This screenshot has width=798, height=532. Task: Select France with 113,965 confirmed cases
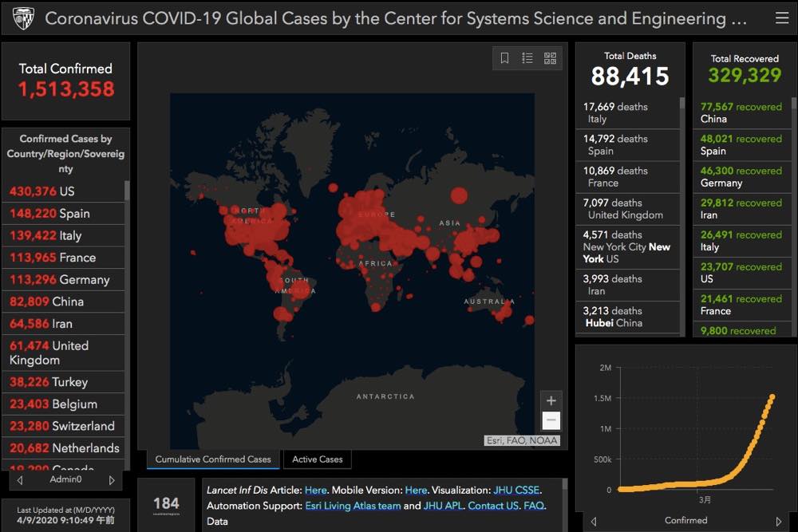click(x=63, y=258)
